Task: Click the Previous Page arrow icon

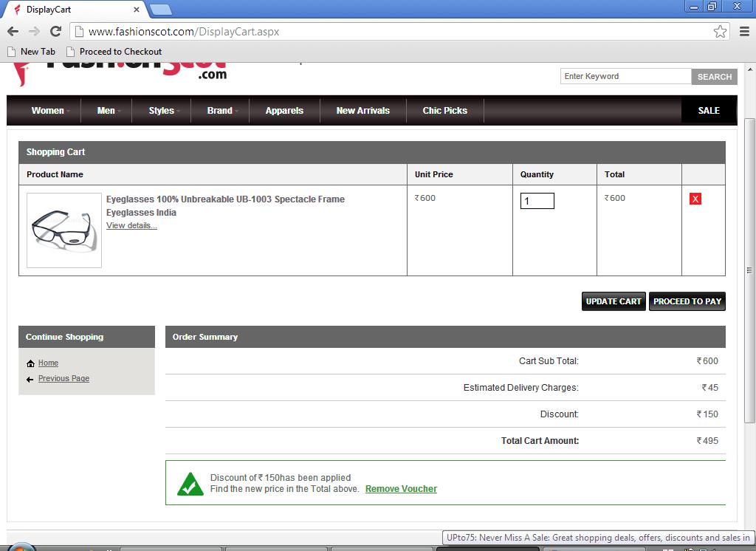Action: [x=30, y=379]
